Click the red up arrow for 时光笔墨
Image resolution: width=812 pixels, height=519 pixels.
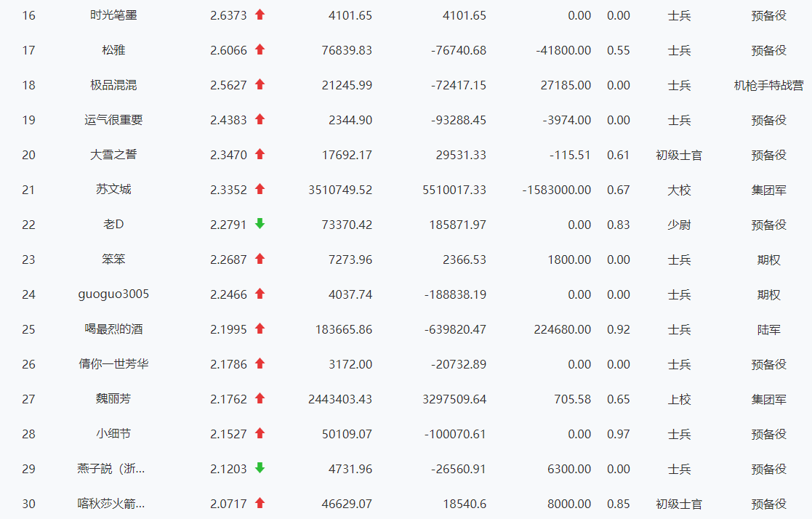tap(260, 15)
